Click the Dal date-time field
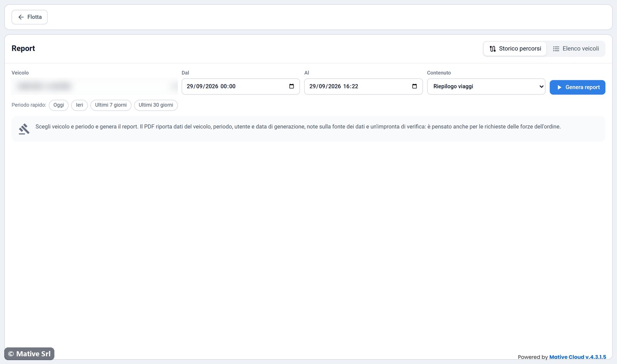Screen dimensions: 617x364 [241, 86]
